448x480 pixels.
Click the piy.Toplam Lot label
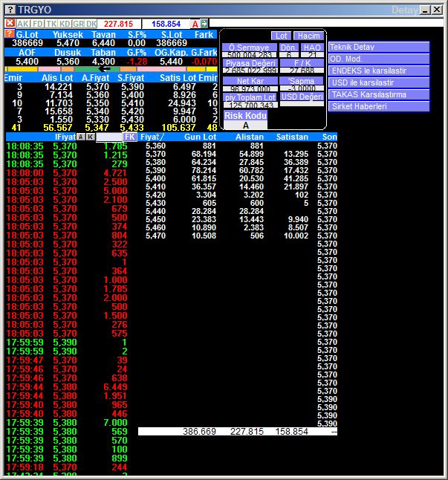[250, 97]
